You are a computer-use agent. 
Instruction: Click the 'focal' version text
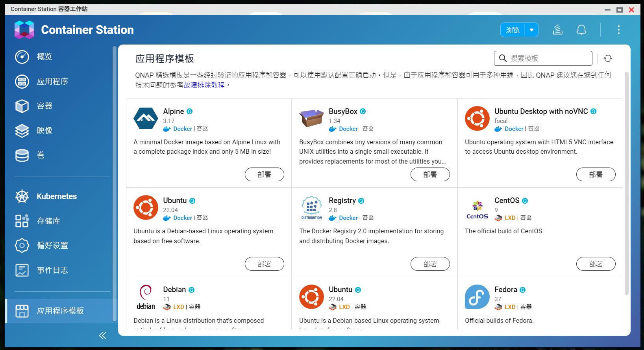coord(501,121)
